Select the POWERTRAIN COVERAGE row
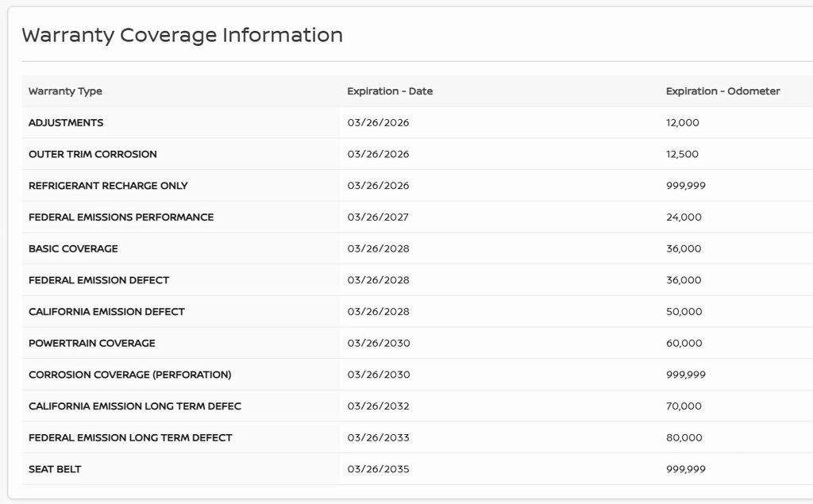Viewport: 813px width, 504px height. [92, 343]
